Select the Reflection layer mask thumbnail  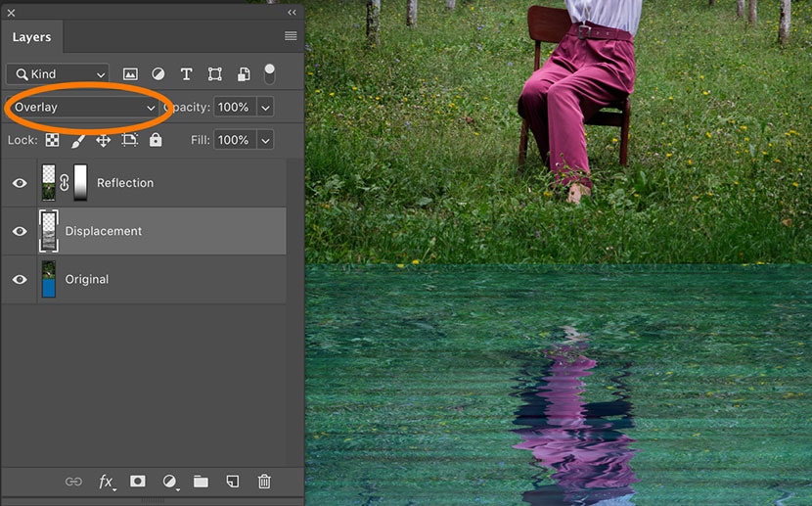81,183
